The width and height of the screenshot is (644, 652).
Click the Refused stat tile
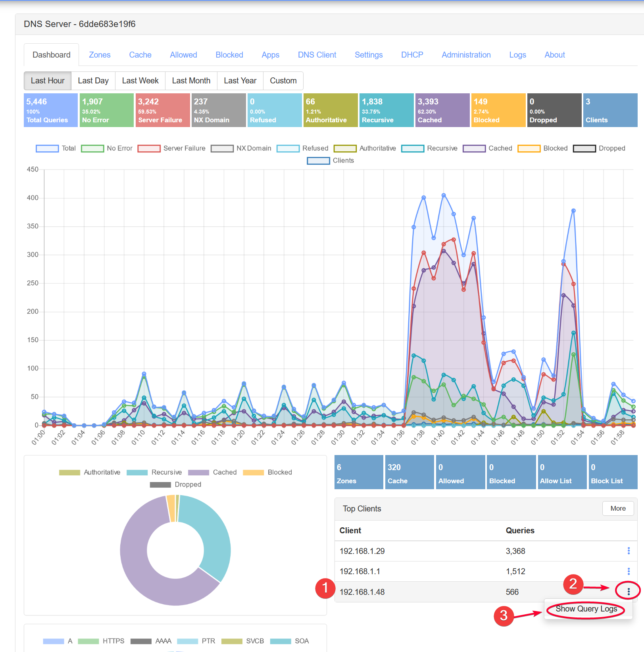[275, 110]
